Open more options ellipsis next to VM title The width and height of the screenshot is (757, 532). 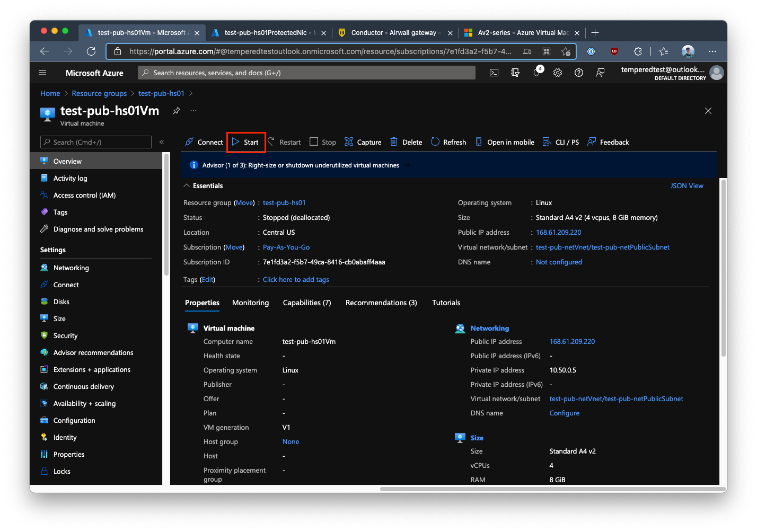tap(193, 111)
